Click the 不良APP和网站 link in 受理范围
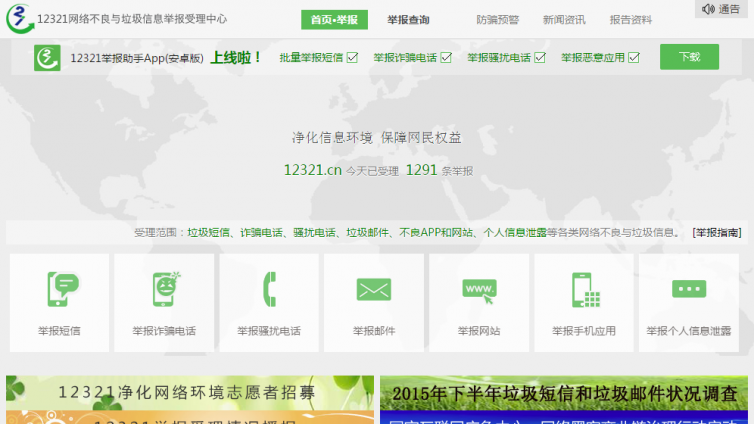754x424 pixels. click(x=436, y=233)
